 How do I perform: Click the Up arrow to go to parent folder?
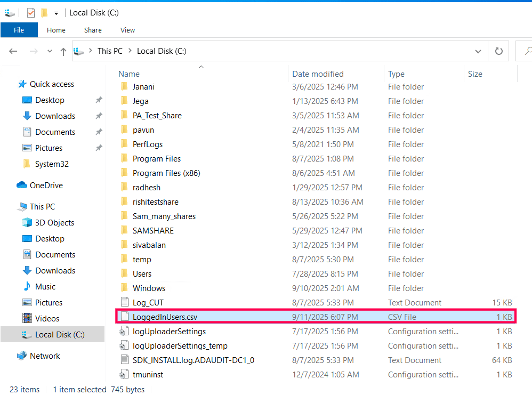[63, 51]
